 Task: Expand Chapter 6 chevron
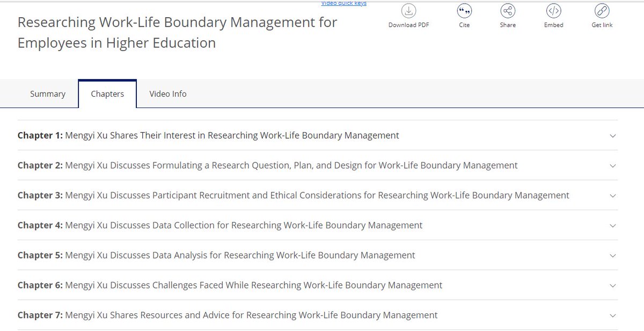click(613, 286)
